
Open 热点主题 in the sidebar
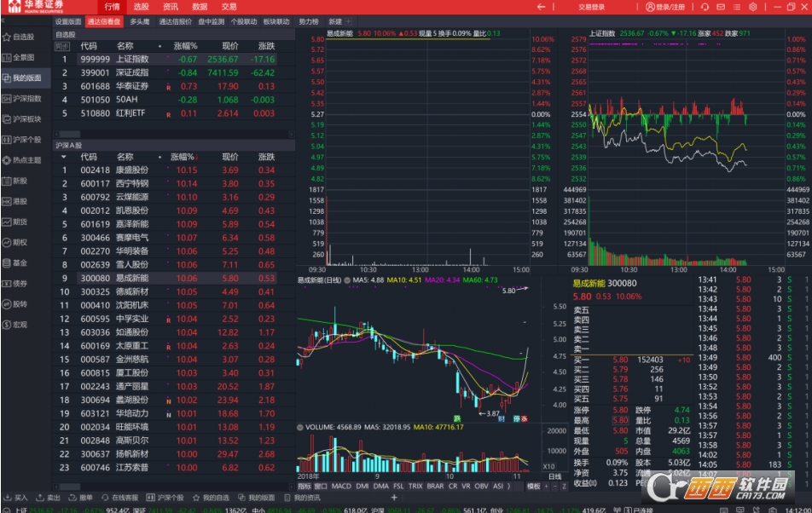click(22, 160)
